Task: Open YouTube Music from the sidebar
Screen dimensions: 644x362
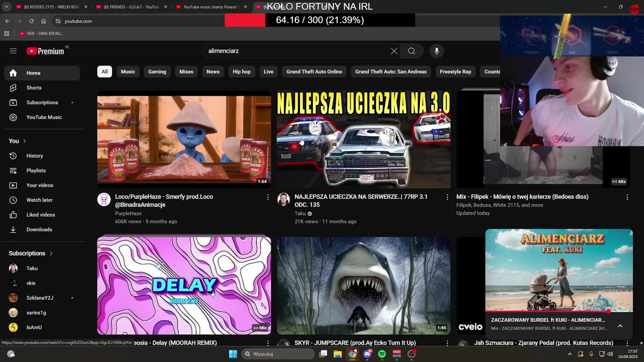Action: click(x=42, y=117)
